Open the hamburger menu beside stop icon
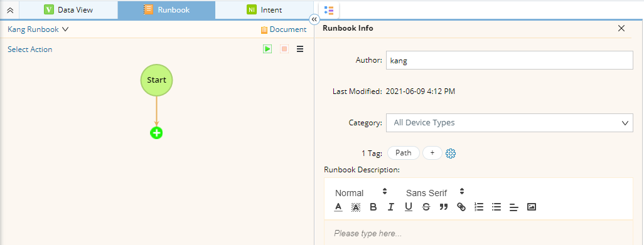 pos(300,49)
